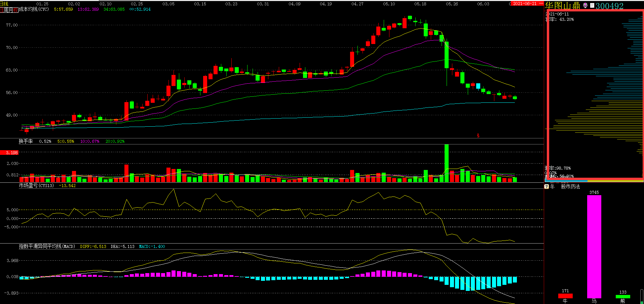Screen dimensions: 644x304
Task: Click the 日线 chart period label
Action: [4, 4]
